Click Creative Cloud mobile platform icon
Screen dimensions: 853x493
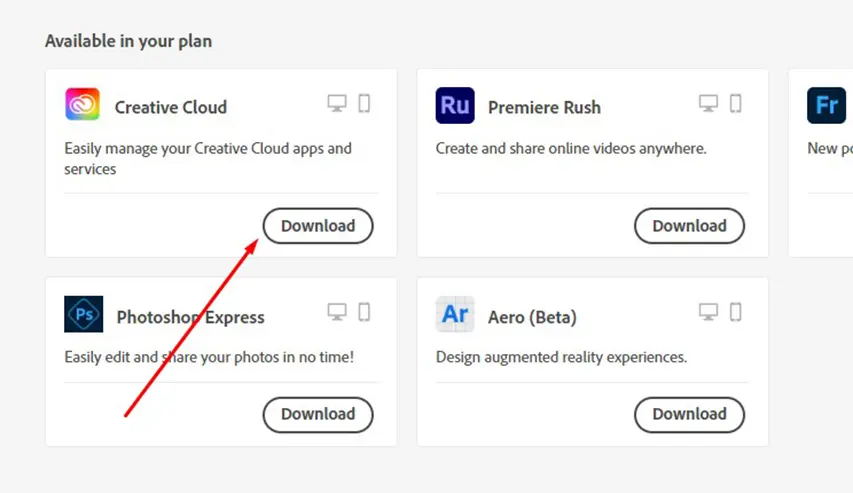pos(364,103)
